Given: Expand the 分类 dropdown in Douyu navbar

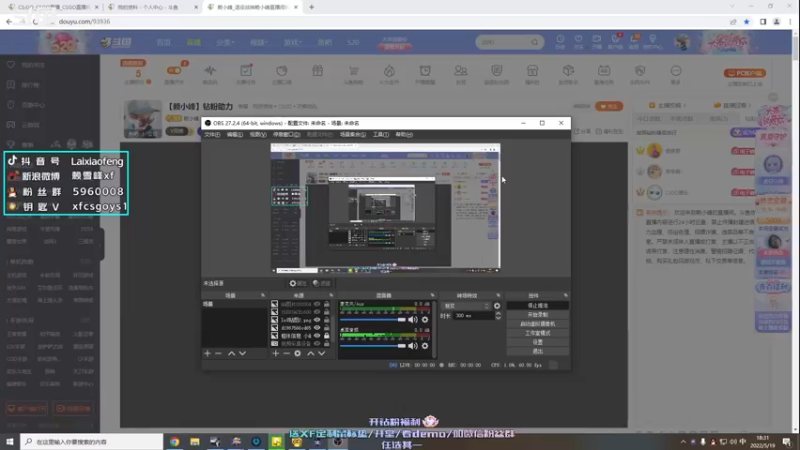Looking at the screenshot, I should coord(225,42).
